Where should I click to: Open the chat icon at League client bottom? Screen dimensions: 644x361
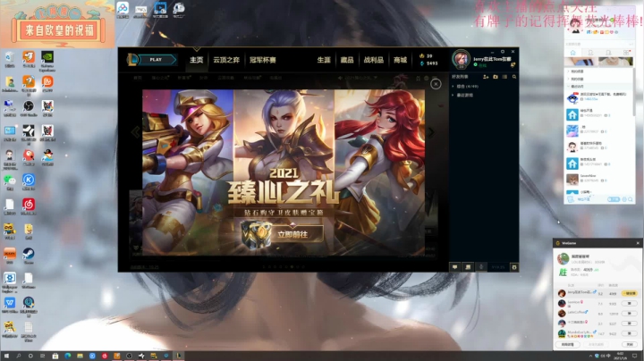[455, 267]
